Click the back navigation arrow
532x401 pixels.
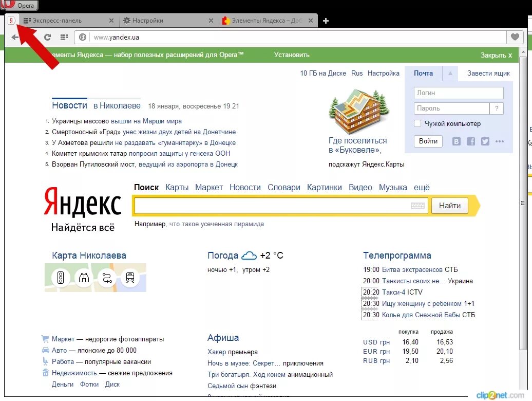[x=15, y=38]
